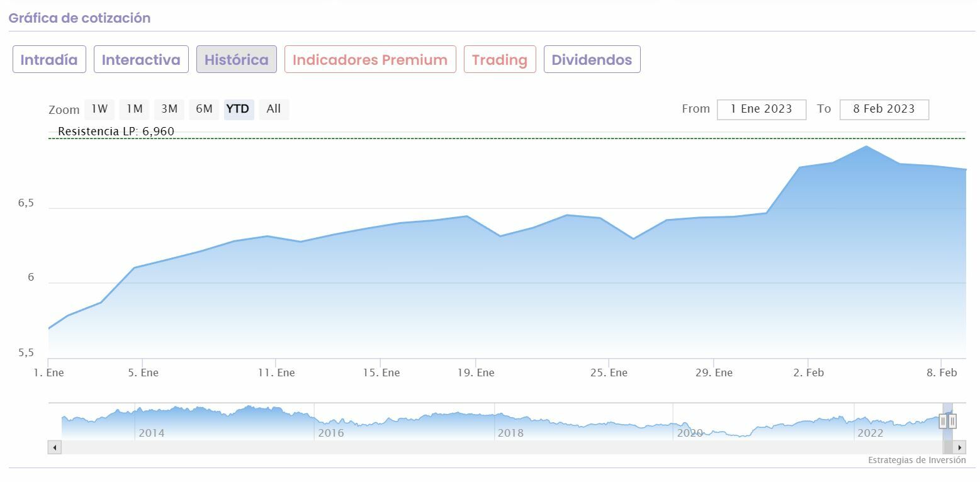Click the navigator scroll right arrow
Image resolution: width=980 pixels, height=482 pixels.
(959, 447)
